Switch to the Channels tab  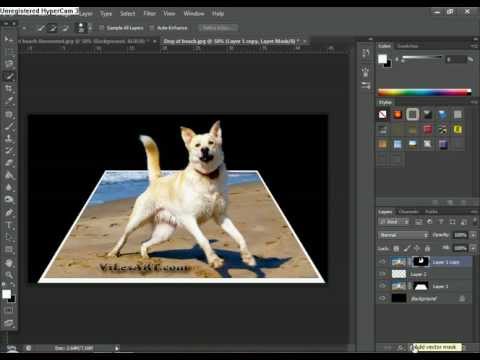coord(408,212)
